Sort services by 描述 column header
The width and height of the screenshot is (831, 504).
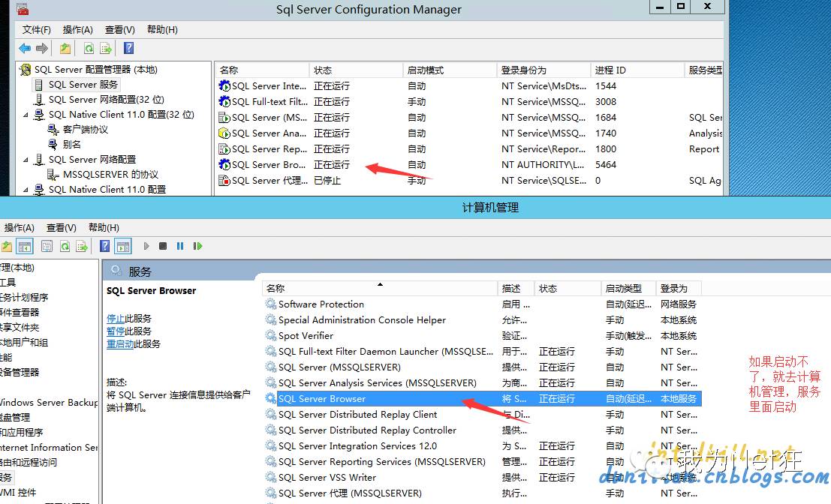pyautogui.click(x=516, y=289)
